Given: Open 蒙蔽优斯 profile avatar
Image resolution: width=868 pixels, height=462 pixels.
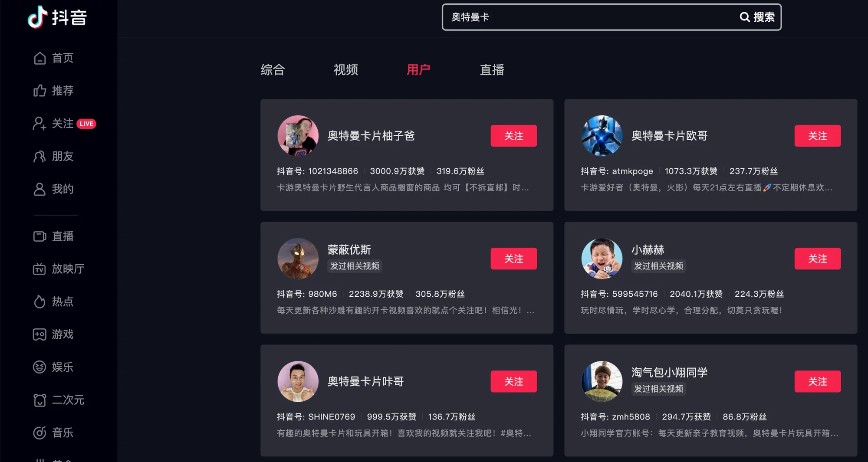Looking at the screenshot, I should [298, 259].
